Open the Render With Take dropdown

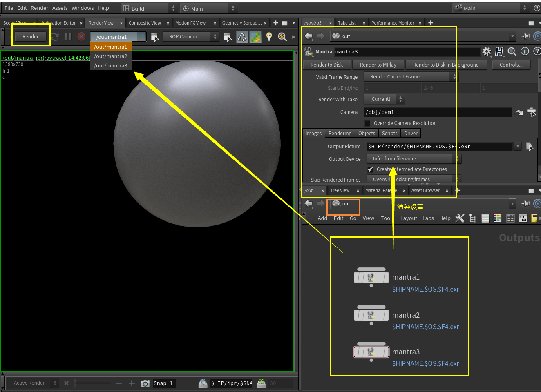(384, 99)
